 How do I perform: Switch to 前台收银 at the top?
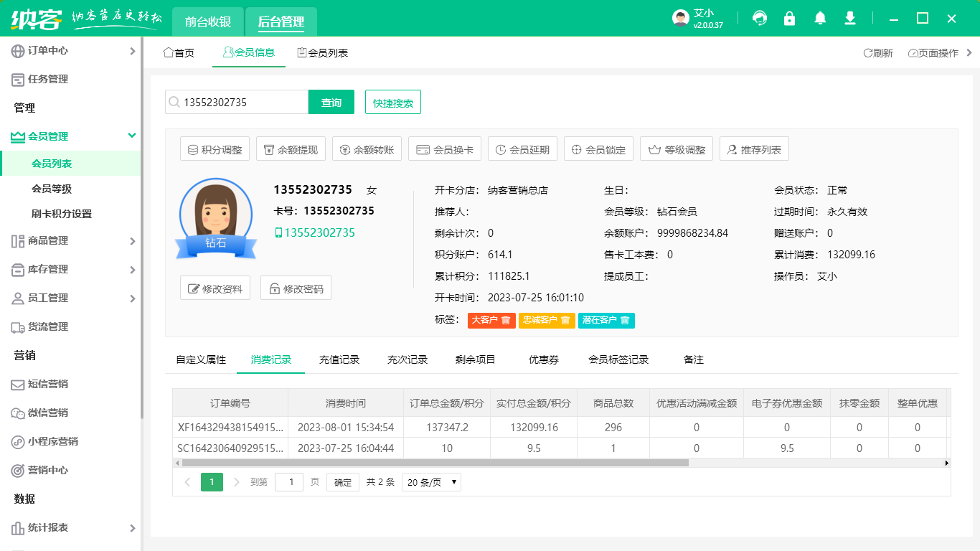coord(207,22)
